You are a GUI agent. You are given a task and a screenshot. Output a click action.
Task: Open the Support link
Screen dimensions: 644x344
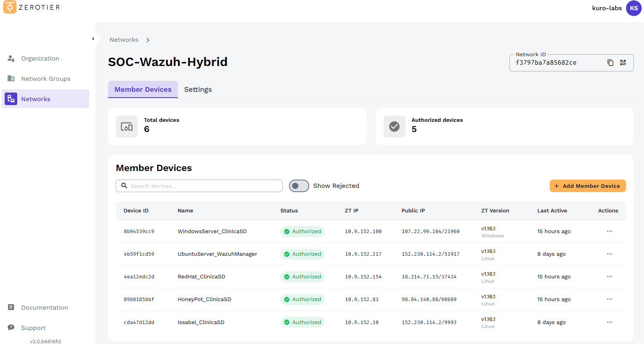[x=45, y=328]
